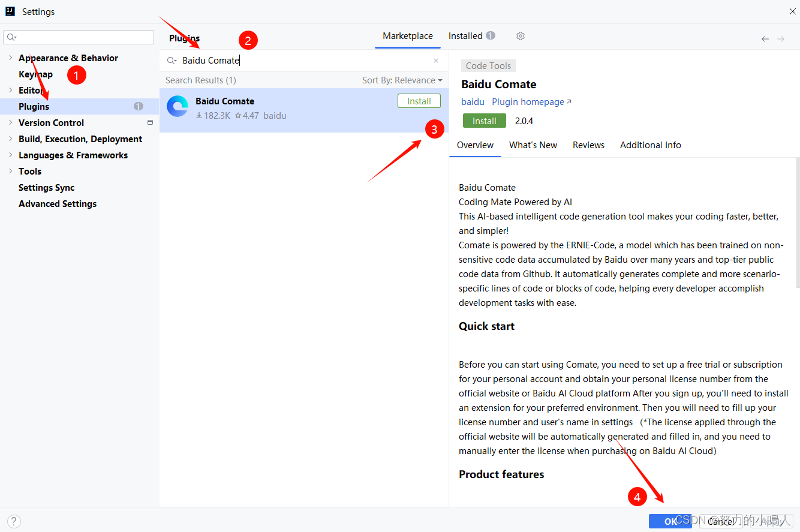
Task: Switch to Marketplace tab
Action: (x=408, y=36)
